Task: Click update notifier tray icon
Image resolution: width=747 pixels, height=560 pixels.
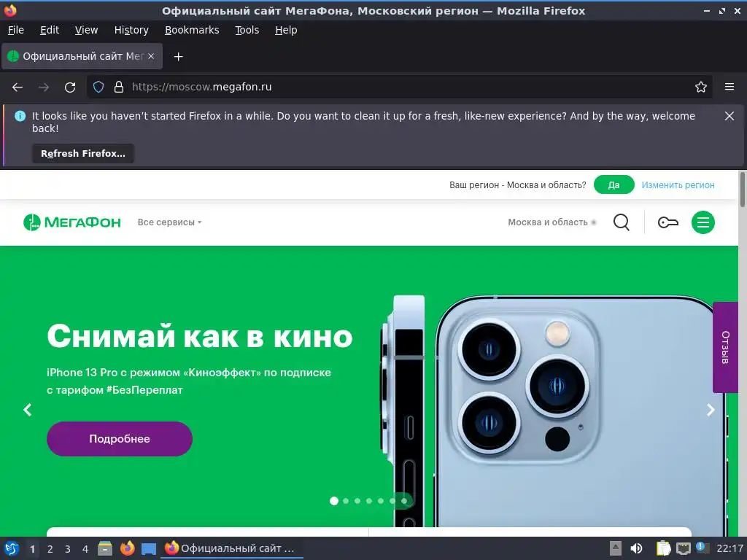Action: coord(703,548)
